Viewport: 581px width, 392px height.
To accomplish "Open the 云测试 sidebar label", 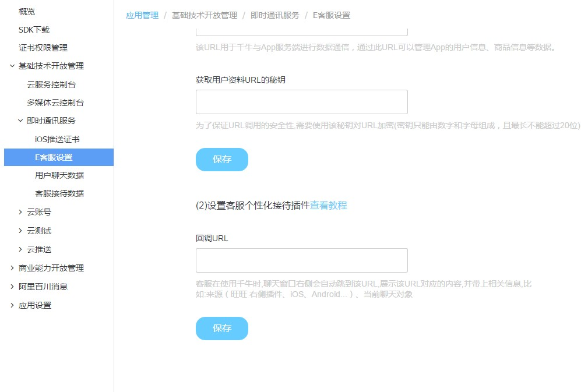I will point(39,231).
